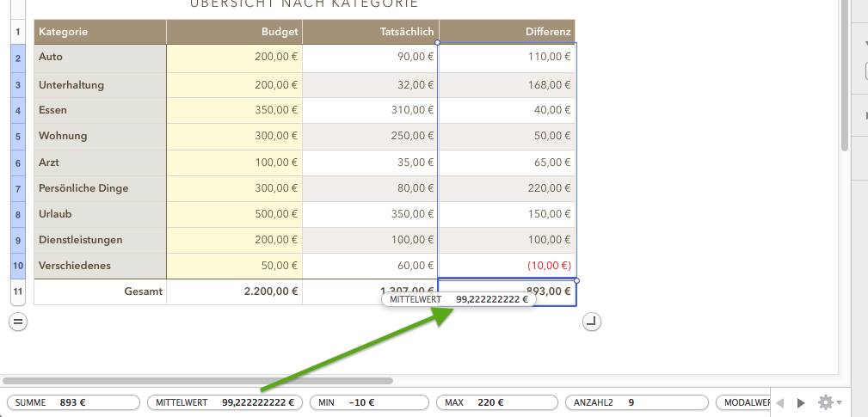Screen dimensions: 868x417
Task: Select row header 8
Action: pos(18,215)
